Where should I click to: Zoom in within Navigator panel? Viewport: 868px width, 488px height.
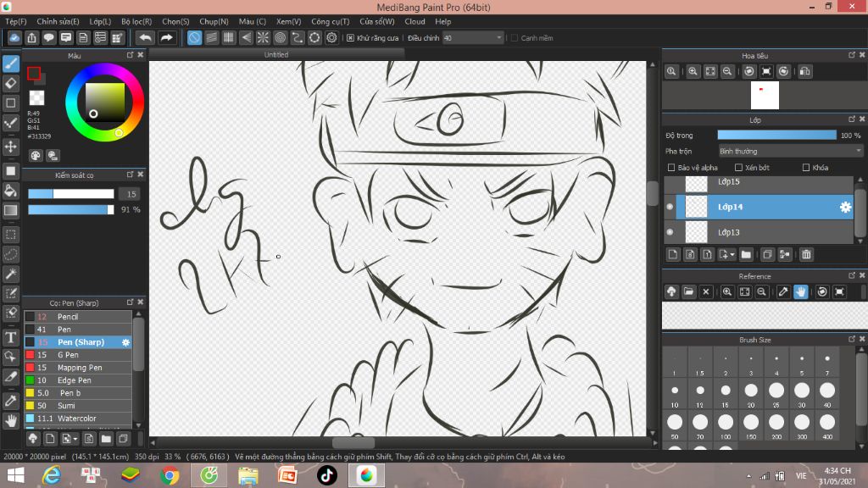pyautogui.click(x=693, y=71)
